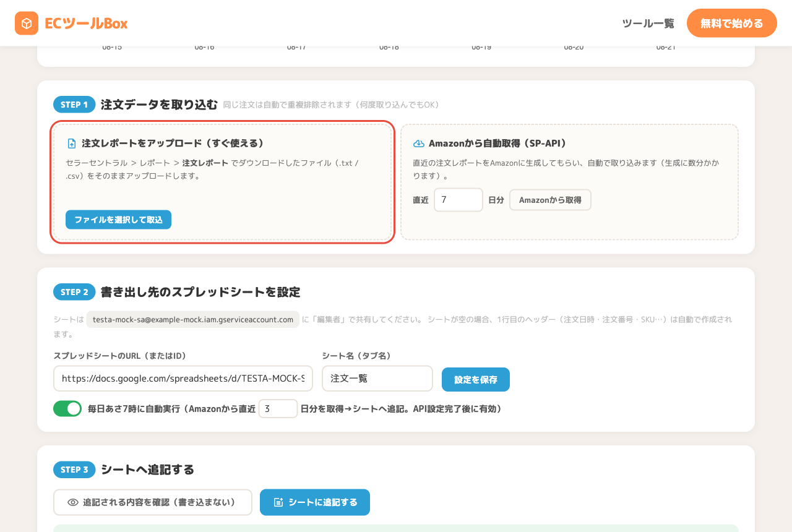Click 追記される内容を確認(書き込まない) button
Screen dimensions: 792x532
click(x=153, y=502)
